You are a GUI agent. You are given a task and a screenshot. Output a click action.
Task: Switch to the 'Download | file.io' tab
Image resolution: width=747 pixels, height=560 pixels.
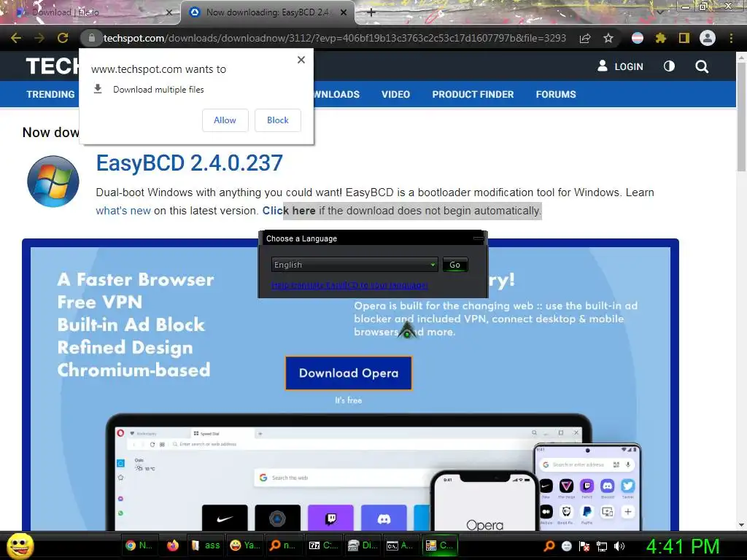tap(90, 12)
